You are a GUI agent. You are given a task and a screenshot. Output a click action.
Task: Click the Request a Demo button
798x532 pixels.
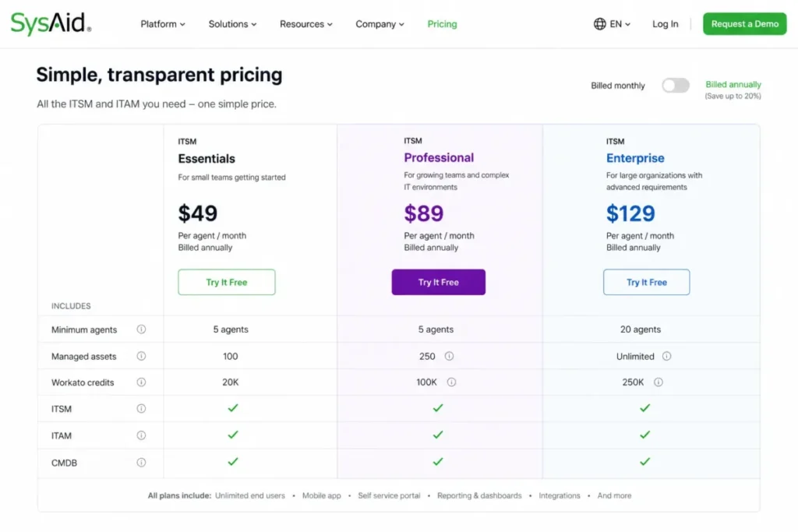[744, 24]
